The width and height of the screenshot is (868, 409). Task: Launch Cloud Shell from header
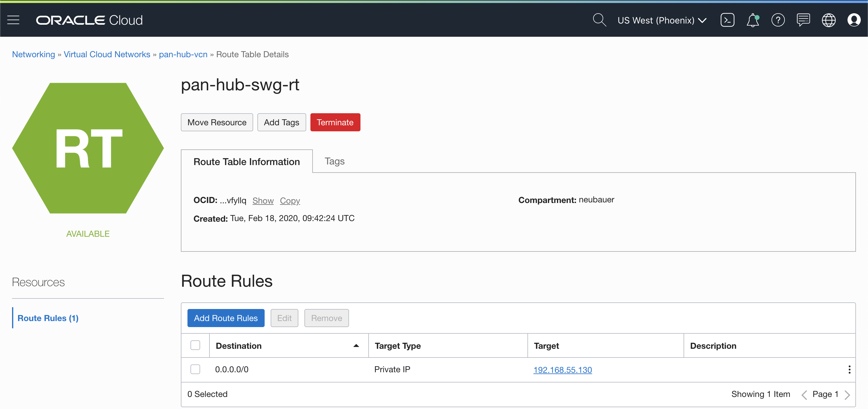click(727, 20)
